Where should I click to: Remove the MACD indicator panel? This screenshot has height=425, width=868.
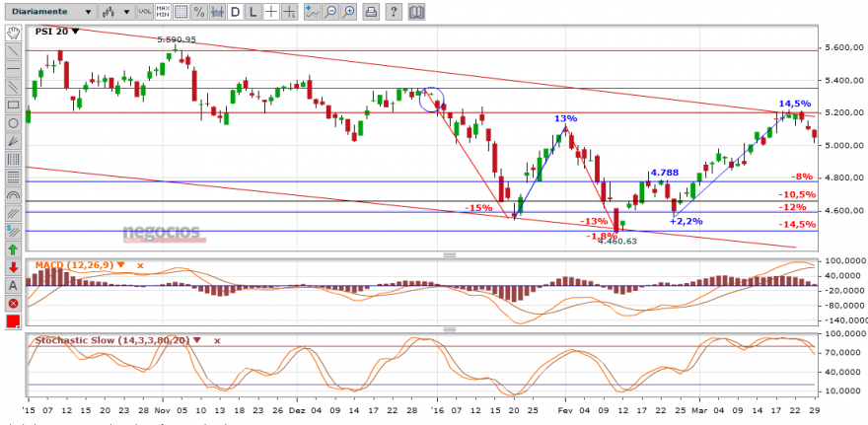pyautogui.click(x=140, y=265)
